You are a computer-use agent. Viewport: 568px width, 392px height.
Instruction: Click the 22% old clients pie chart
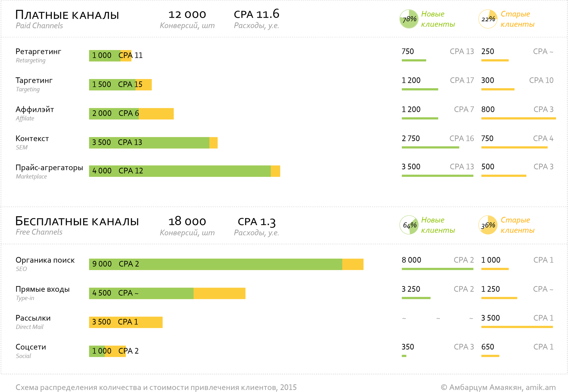(x=488, y=19)
